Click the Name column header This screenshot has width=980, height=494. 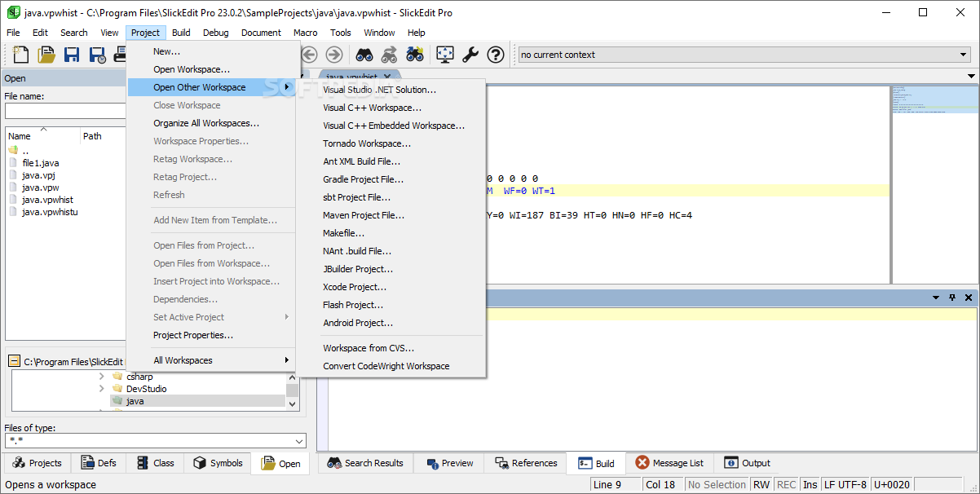43,136
